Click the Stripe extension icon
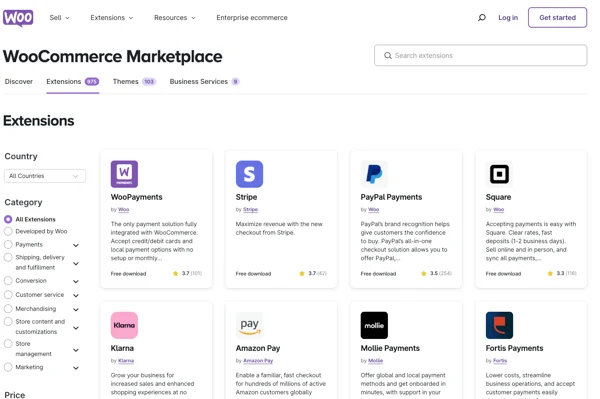600x399 pixels. pos(249,174)
